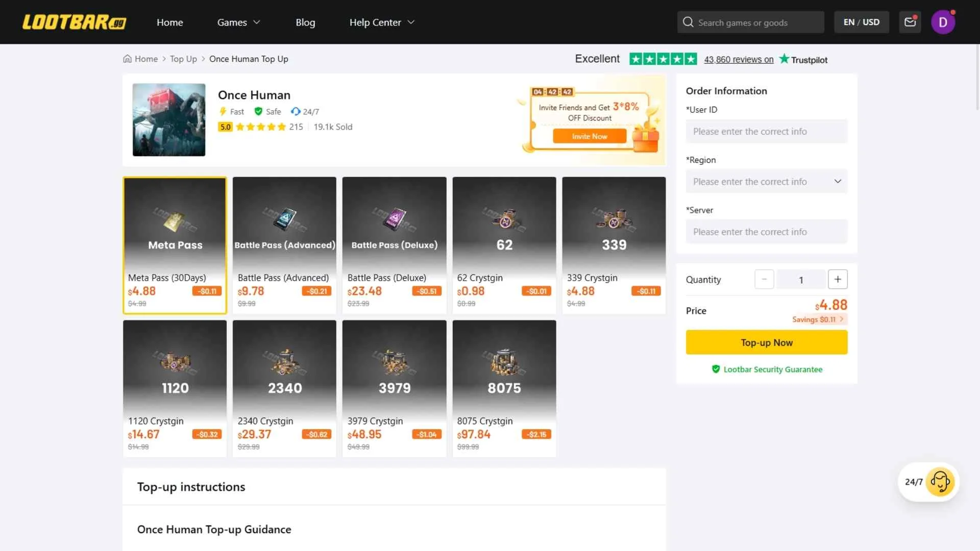980x551 pixels.
Task: Click the product rating stars next to 215
Action: pyautogui.click(x=261, y=127)
